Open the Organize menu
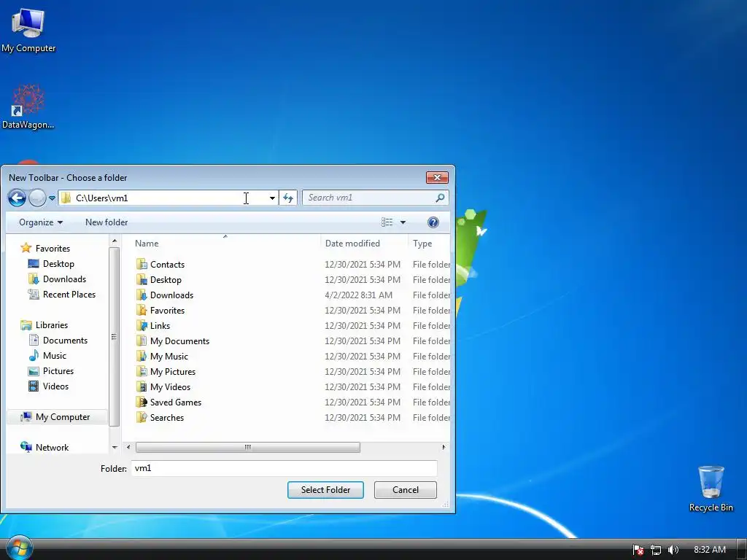Viewport: 747px width, 560px height. click(x=41, y=222)
